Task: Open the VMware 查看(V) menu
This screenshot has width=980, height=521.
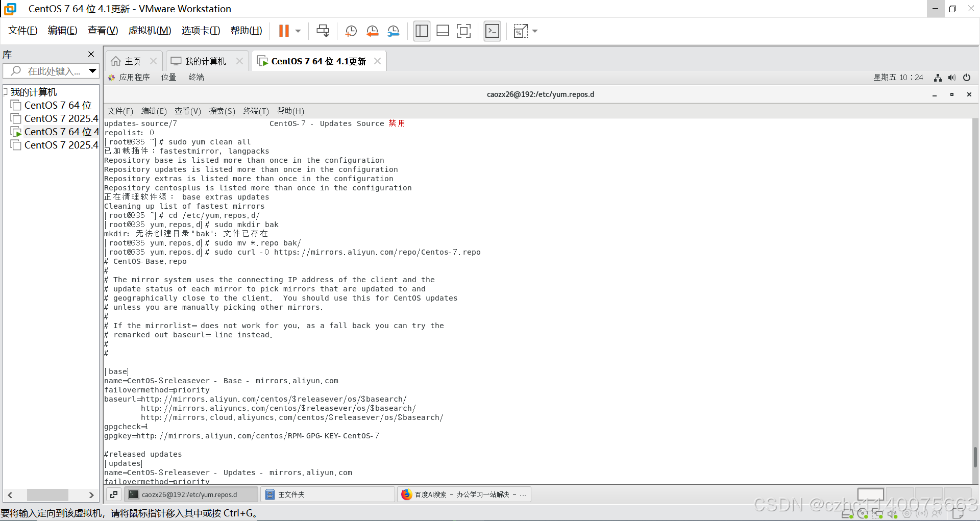Action: point(103,31)
